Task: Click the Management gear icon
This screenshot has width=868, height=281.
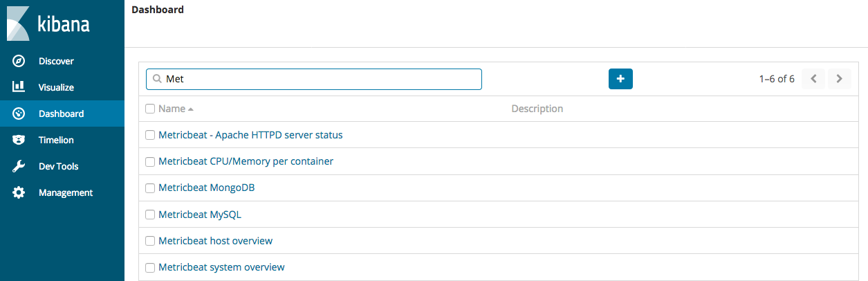Action: [x=19, y=192]
